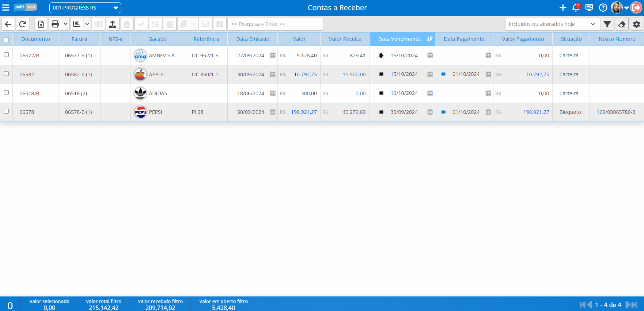The image size is (644, 311).
Task: Sort by the Sacado column header
Action: coord(158,39)
